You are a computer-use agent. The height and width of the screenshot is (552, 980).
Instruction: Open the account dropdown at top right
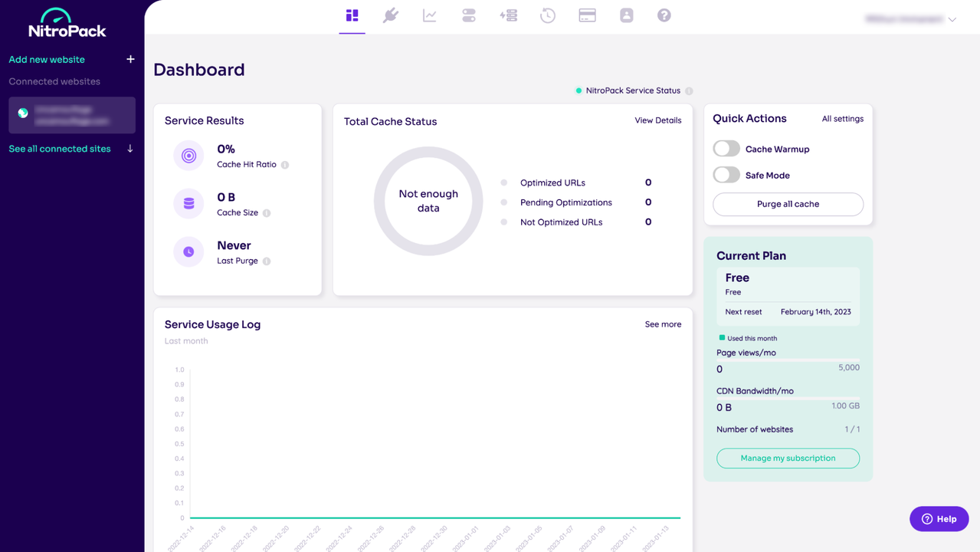[910, 19]
